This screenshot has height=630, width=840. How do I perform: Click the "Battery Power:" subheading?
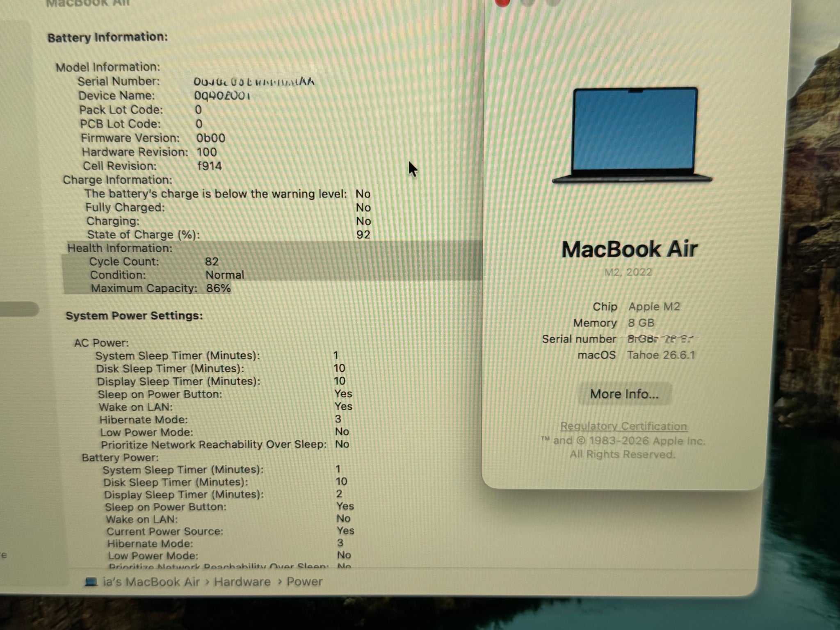[120, 457]
